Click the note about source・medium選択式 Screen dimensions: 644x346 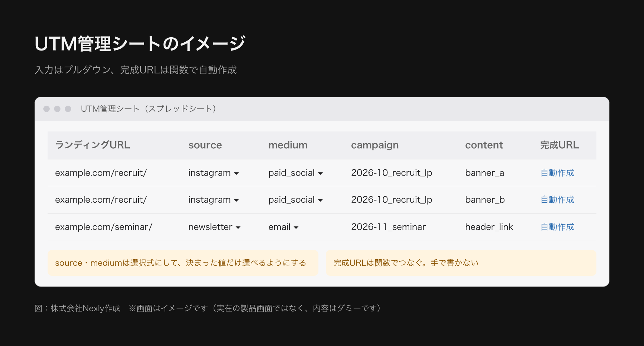pyautogui.click(x=183, y=263)
